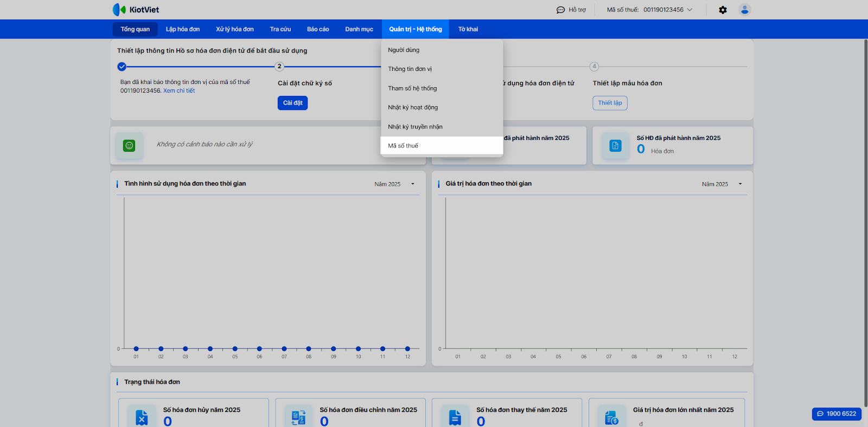Click the issued invoices document icon
The image size is (868, 427).
tap(615, 145)
